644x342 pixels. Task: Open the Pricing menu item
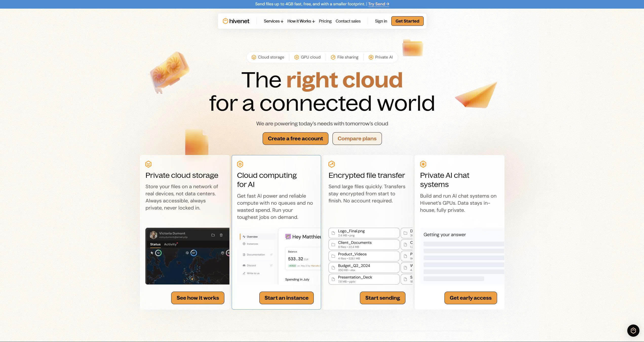[325, 21]
